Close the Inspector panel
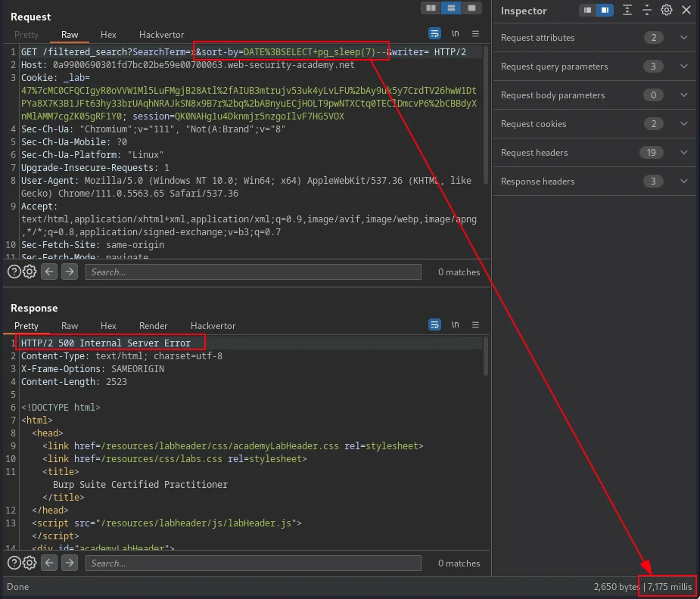 coord(686,11)
